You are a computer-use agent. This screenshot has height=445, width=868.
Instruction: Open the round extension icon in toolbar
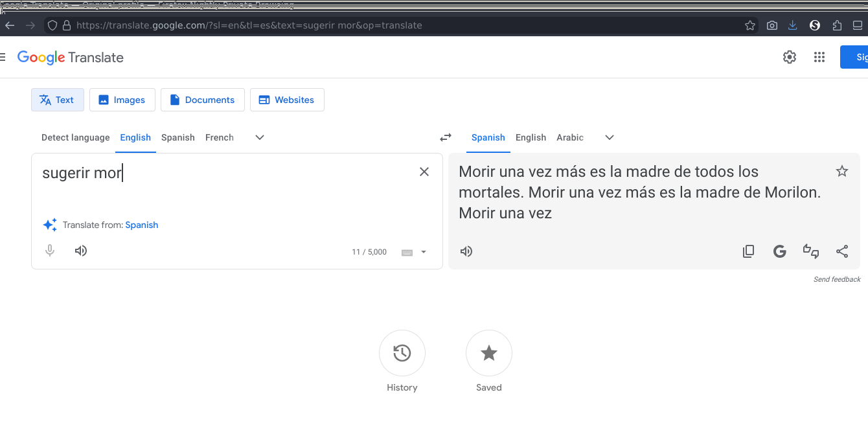click(x=816, y=25)
